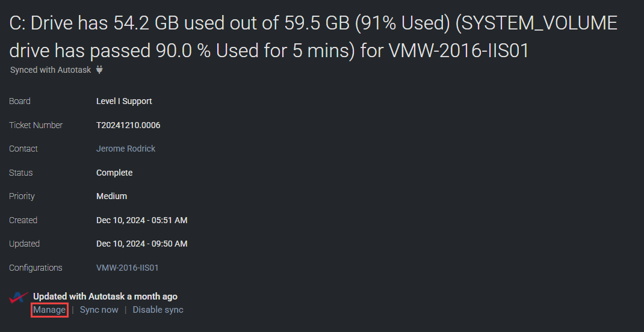Click the plug icon beside Synced with Autotask

(99, 70)
